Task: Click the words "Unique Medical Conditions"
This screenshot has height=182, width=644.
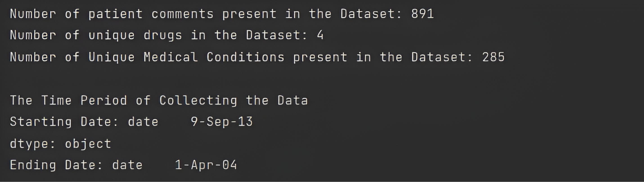Action: tap(186, 57)
